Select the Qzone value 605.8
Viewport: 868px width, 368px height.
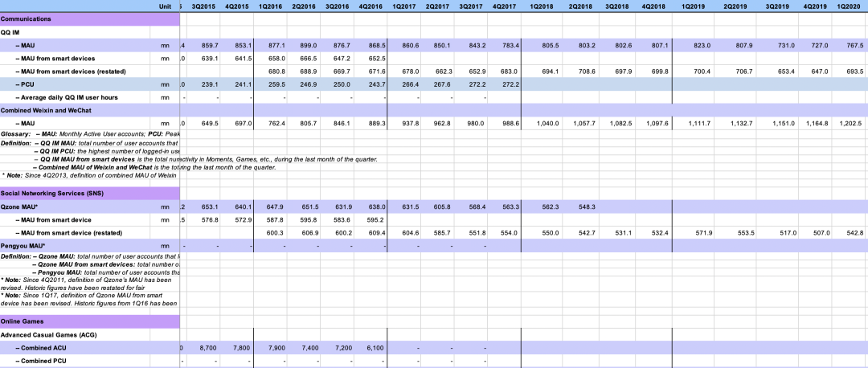pos(442,206)
